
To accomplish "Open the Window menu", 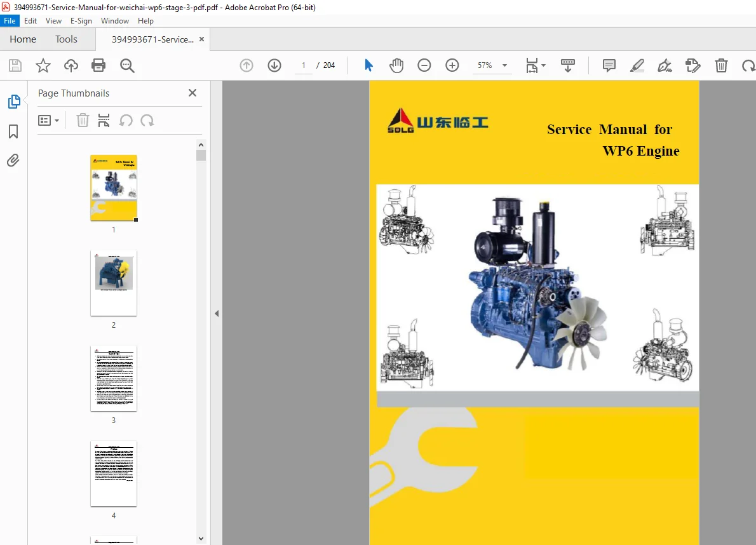I will 115,21.
